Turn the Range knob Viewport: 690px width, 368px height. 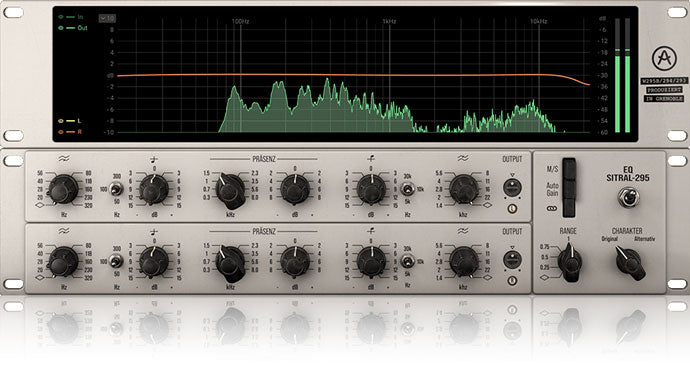pos(570,262)
